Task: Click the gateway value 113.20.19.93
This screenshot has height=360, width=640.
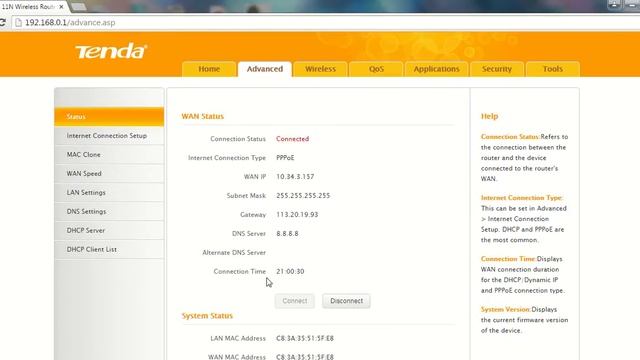Action: [297, 215]
